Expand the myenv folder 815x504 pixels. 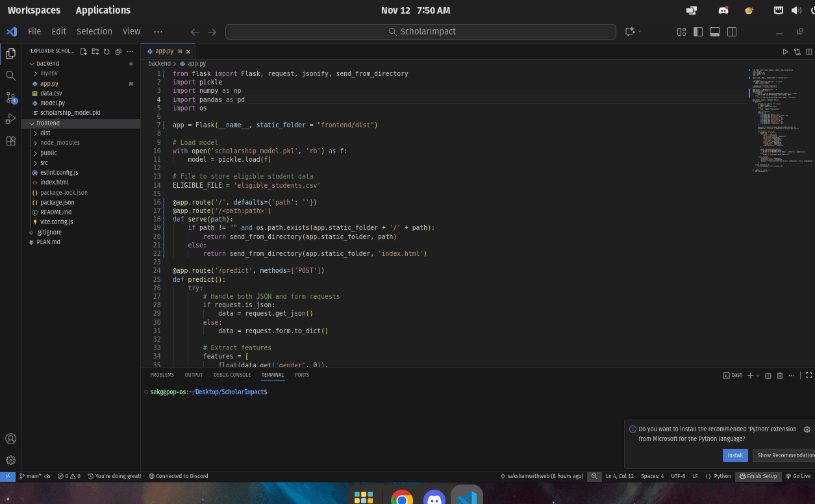49,73
